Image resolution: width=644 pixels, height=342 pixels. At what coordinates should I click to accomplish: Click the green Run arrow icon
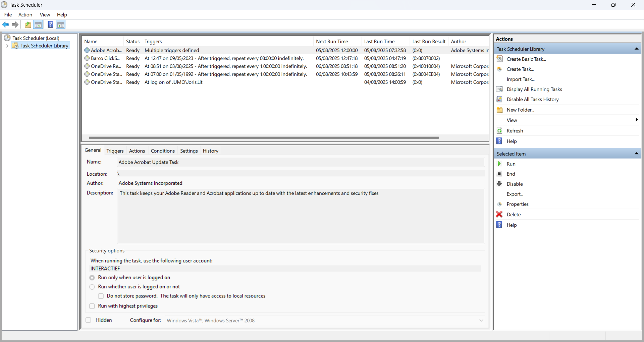[499, 164]
